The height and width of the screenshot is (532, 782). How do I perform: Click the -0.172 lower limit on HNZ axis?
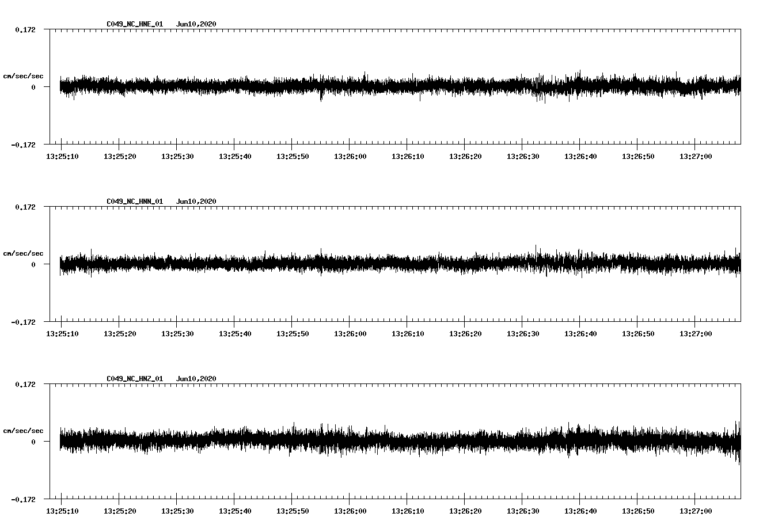pyautogui.click(x=23, y=499)
